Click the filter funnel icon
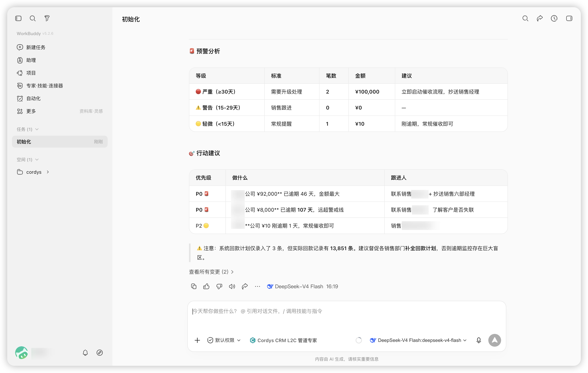 pos(47,18)
